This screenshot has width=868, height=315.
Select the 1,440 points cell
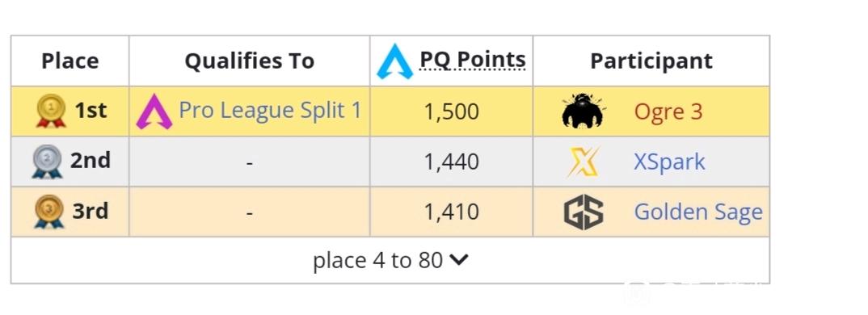click(452, 162)
